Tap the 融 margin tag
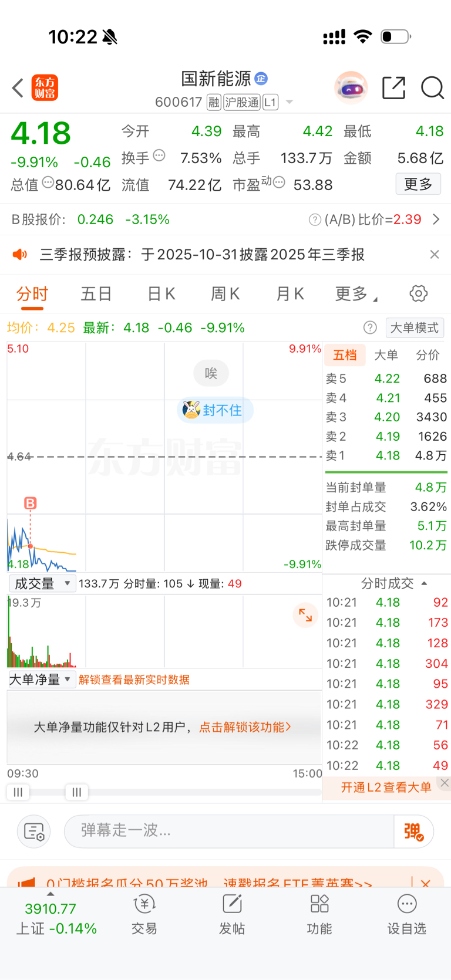This screenshot has width=451, height=980. pos(214,103)
